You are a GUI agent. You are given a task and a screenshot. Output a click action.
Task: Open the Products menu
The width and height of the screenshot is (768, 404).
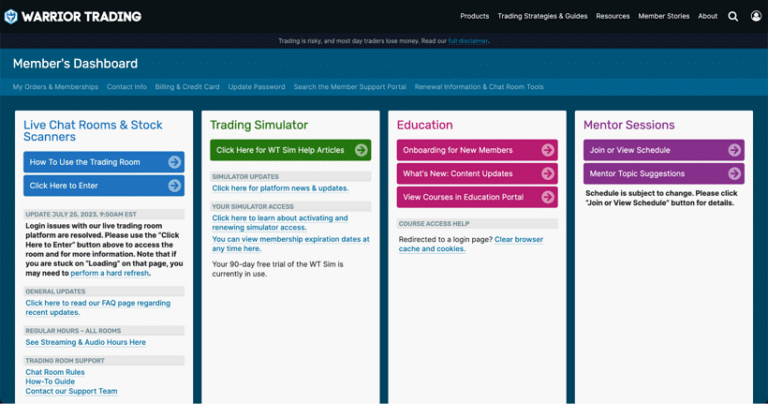[x=474, y=16]
